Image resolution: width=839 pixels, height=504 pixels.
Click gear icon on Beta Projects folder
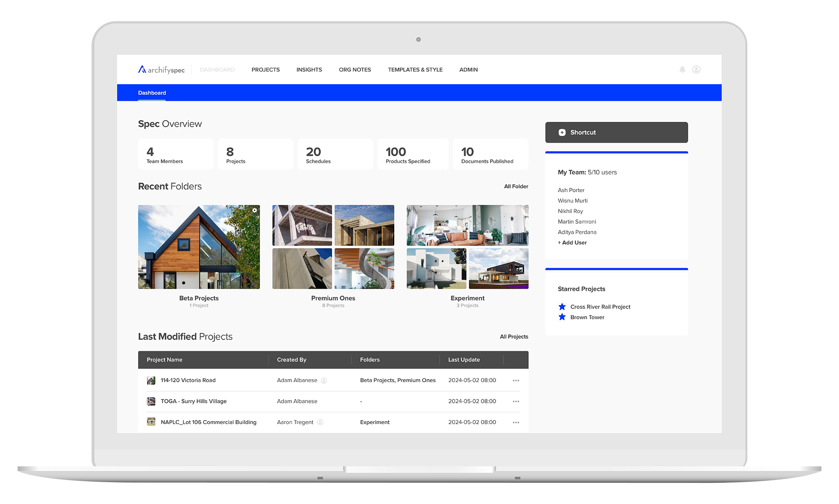click(x=255, y=211)
